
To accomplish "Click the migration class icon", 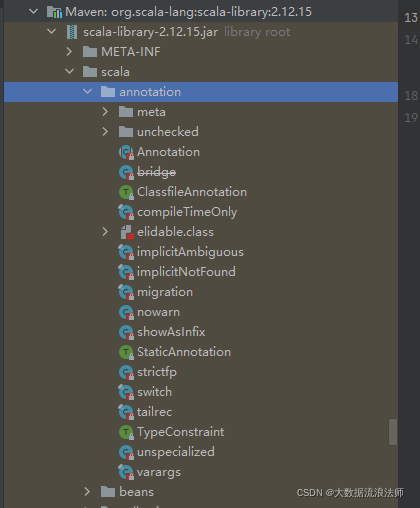I will 126,292.
